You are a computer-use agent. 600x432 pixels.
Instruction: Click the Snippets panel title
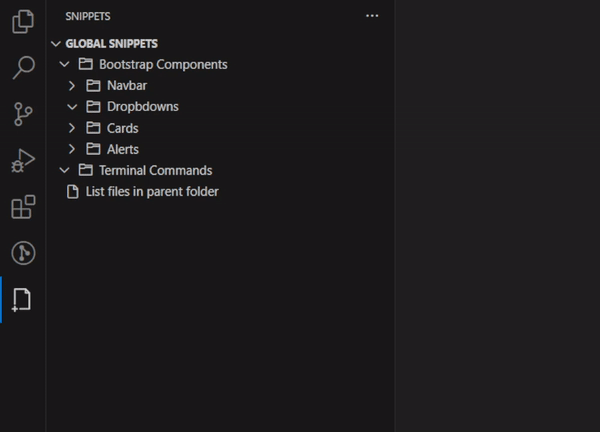pos(88,16)
